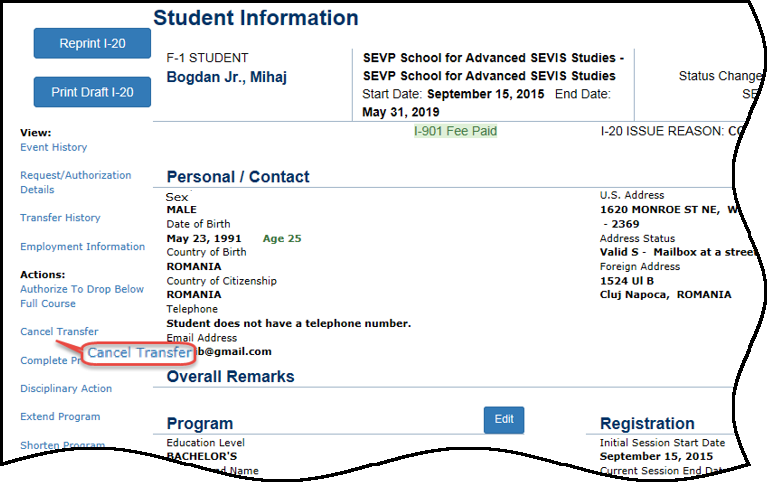The height and width of the screenshot is (485, 770).
Task: Click the Overall Remarks heading
Action: click(x=230, y=377)
